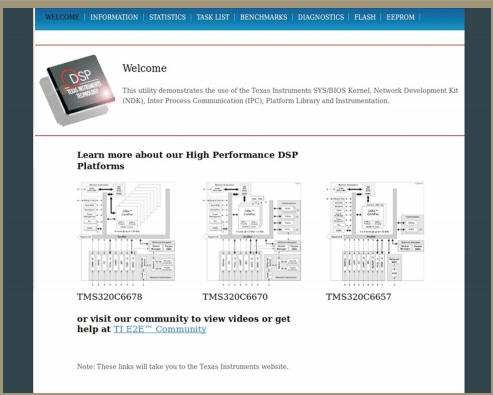Open the WELCOME menu tab

tap(62, 17)
